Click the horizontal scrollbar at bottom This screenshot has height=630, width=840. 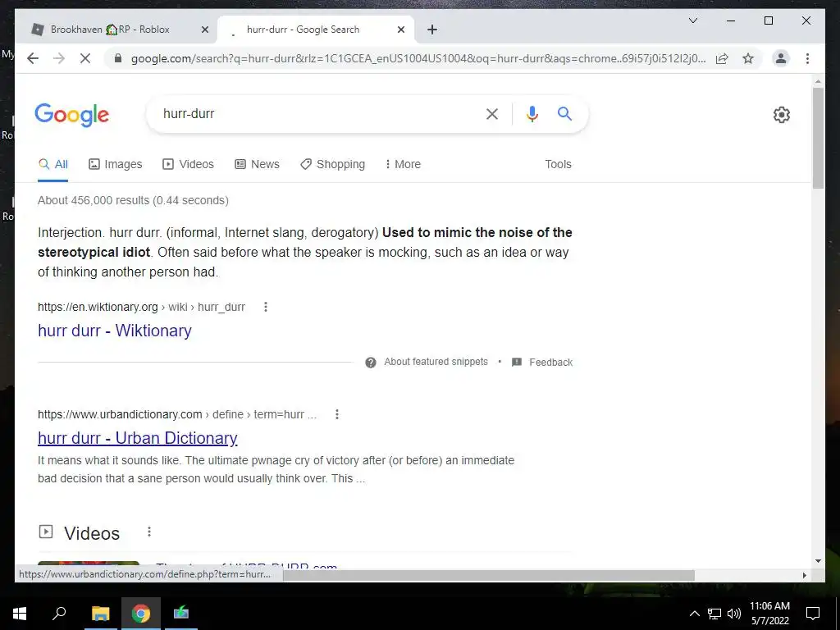(x=489, y=575)
